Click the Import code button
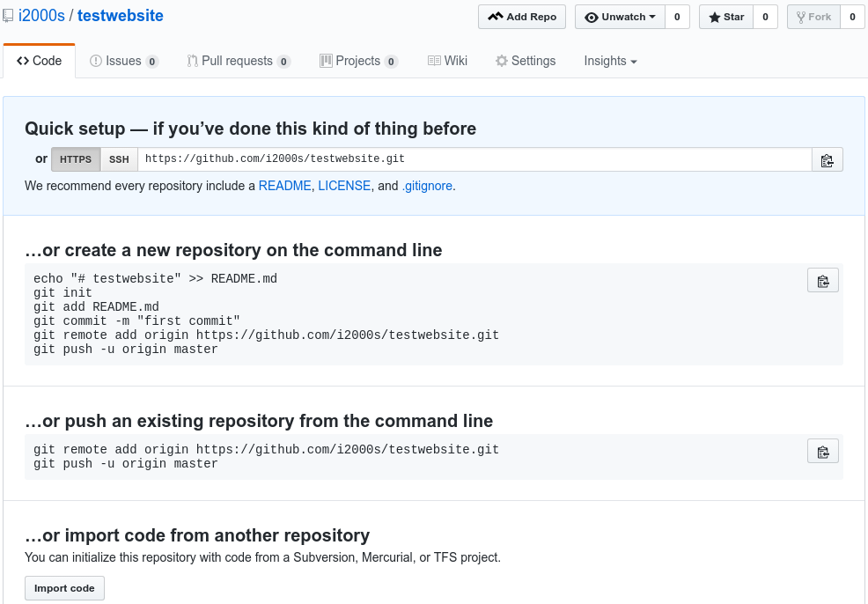 [x=64, y=588]
